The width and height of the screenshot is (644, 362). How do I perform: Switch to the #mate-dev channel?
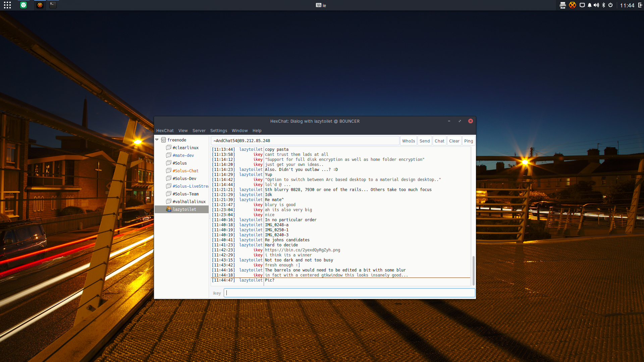[x=183, y=156]
